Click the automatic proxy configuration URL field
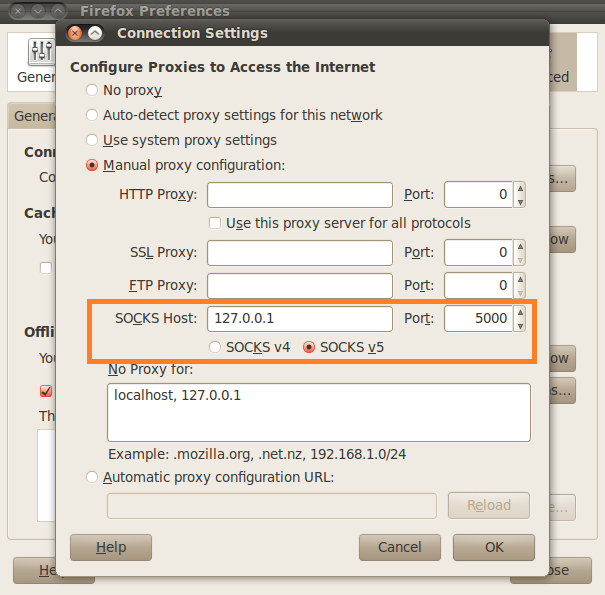 click(x=272, y=506)
